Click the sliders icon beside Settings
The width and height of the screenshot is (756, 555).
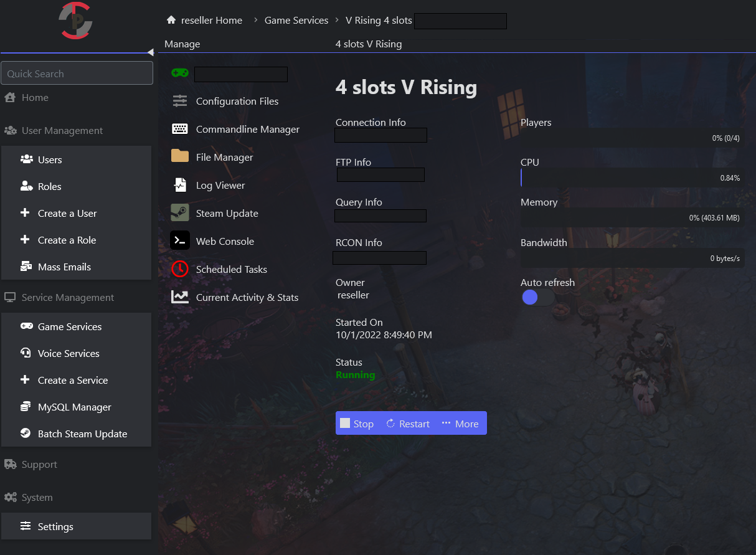pos(26,526)
